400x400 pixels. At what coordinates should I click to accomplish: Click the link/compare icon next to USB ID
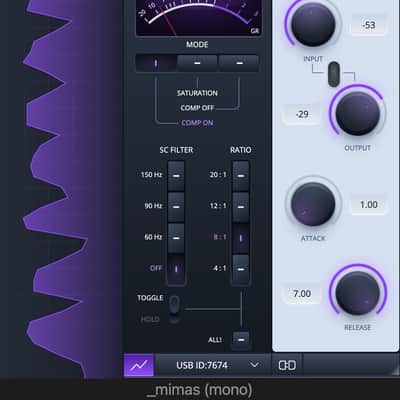pos(287,365)
